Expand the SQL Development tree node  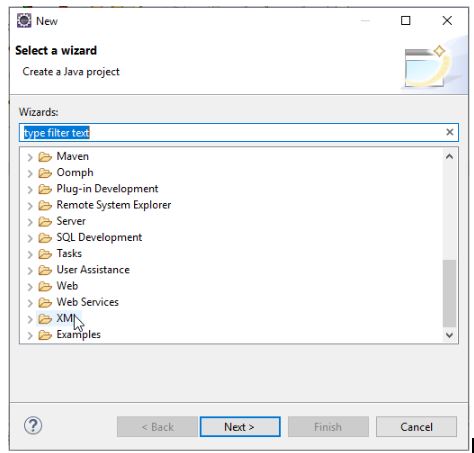click(x=30, y=238)
